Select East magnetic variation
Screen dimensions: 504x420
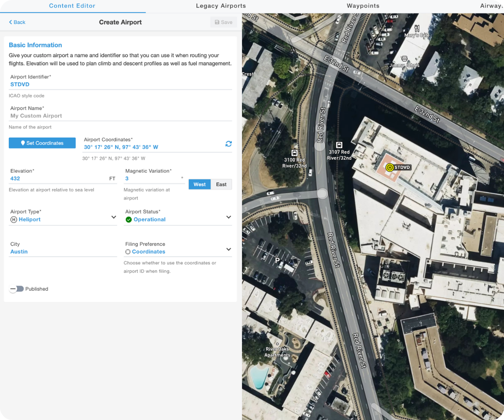[221, 184]
